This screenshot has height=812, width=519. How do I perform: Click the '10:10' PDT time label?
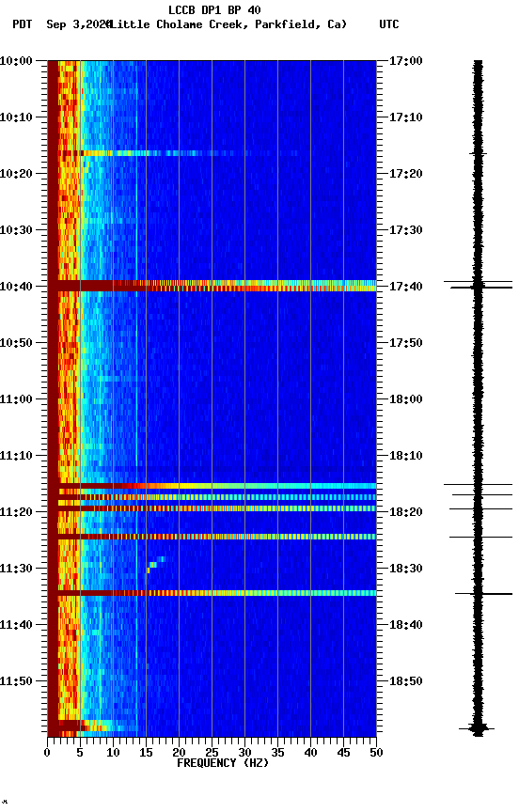click(x=16, y=117)
